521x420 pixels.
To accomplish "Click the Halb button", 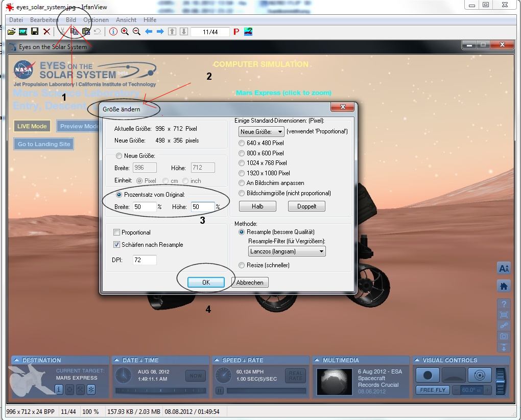I will click(257, 206).
